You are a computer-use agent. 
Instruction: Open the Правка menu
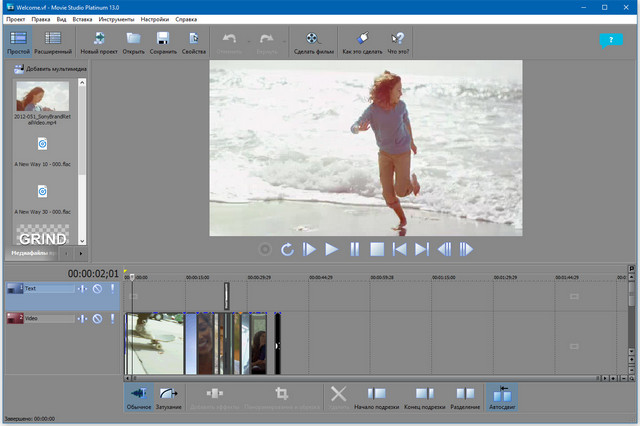pos(41,19)
